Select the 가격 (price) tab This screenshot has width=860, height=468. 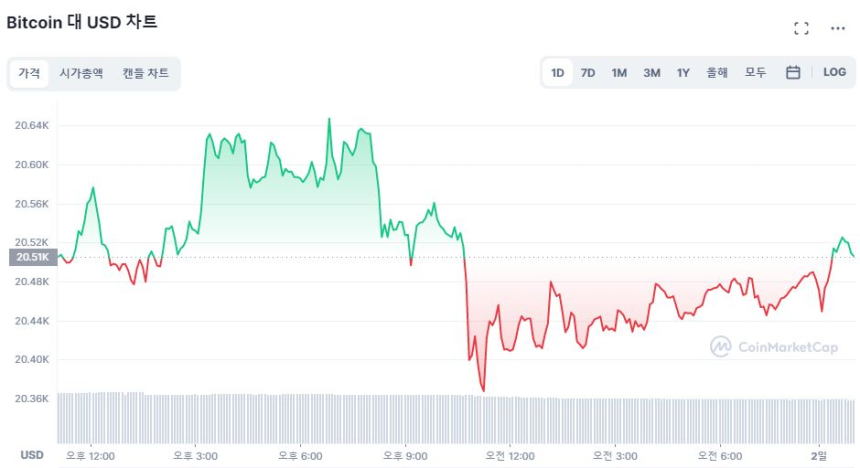coord(29,73)
